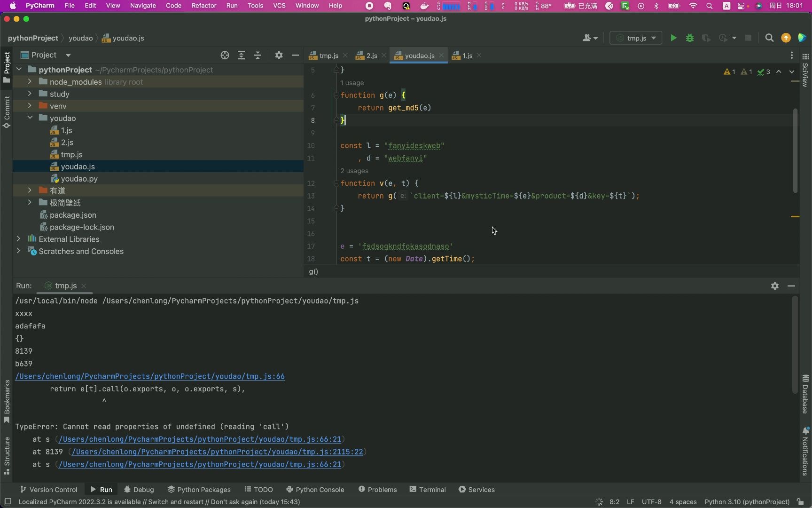Toggle the Project sidebar tool window
Image resolution: width=812 pixels, height=508 pixels.
click(7, 67)
